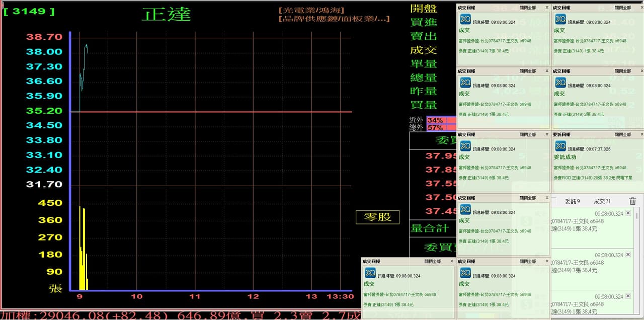Click the yellow volume bars near 9 o'clock

coord(83,249)
